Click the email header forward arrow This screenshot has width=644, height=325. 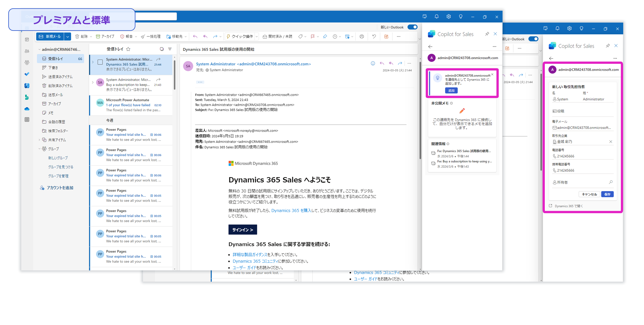[400, 63]
